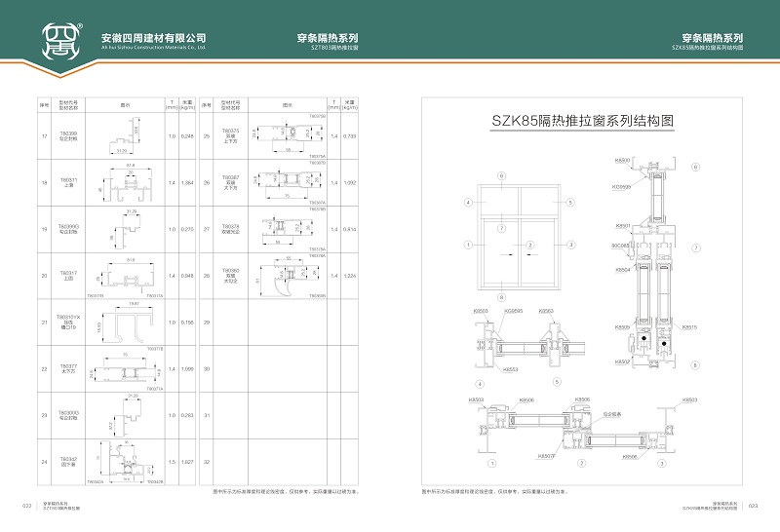Open the T80377 cross-section in row 22
This screenshot has height=532, width=780.
(x=128, y=369)
